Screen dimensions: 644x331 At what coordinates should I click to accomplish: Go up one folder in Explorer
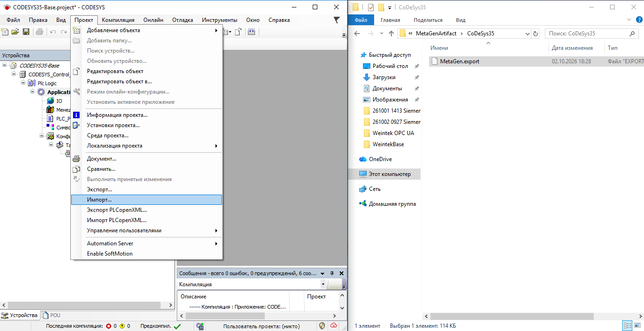click(391, 34)
